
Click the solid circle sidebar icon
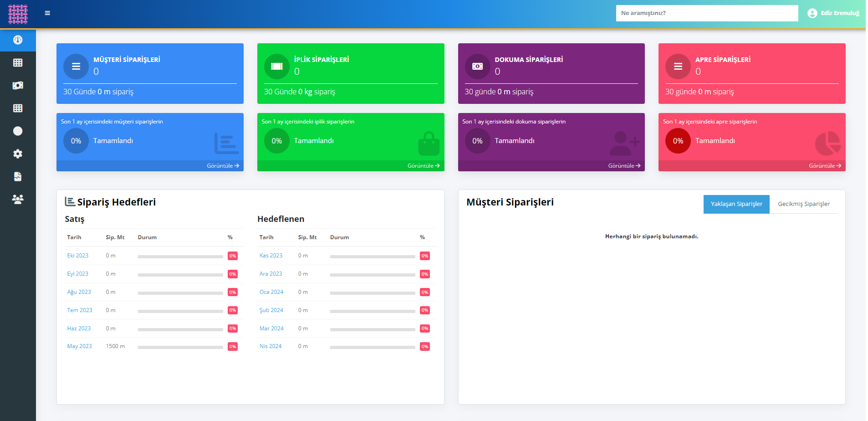(x=18, y=131)
